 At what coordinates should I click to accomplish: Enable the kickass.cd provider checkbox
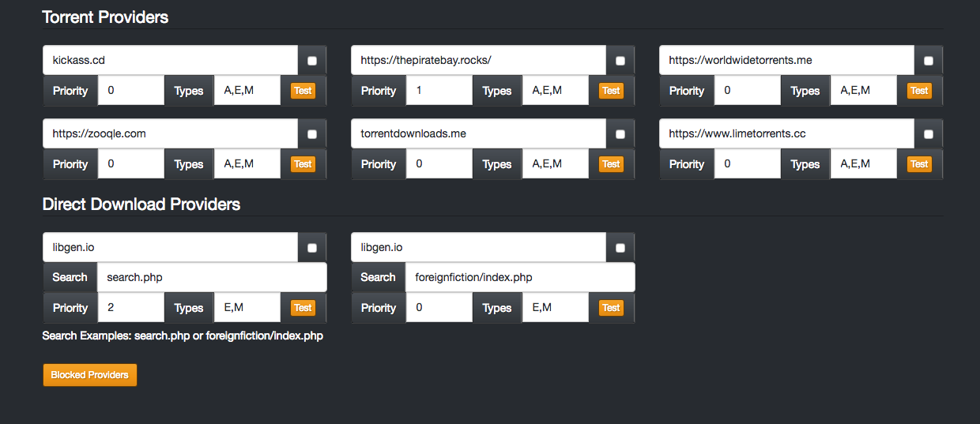311,61
